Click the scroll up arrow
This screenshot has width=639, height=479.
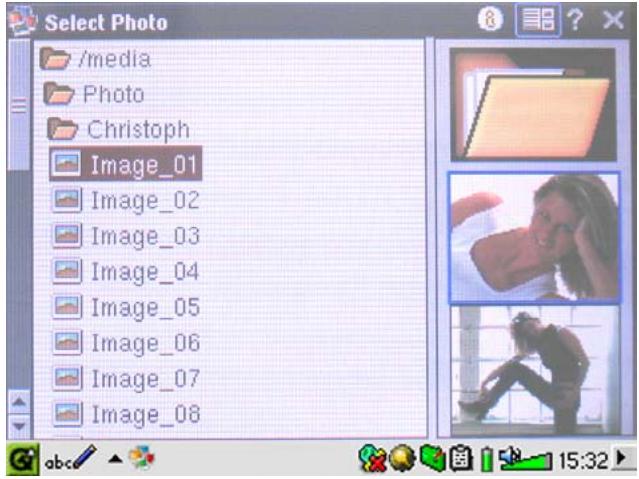[19, 402]
